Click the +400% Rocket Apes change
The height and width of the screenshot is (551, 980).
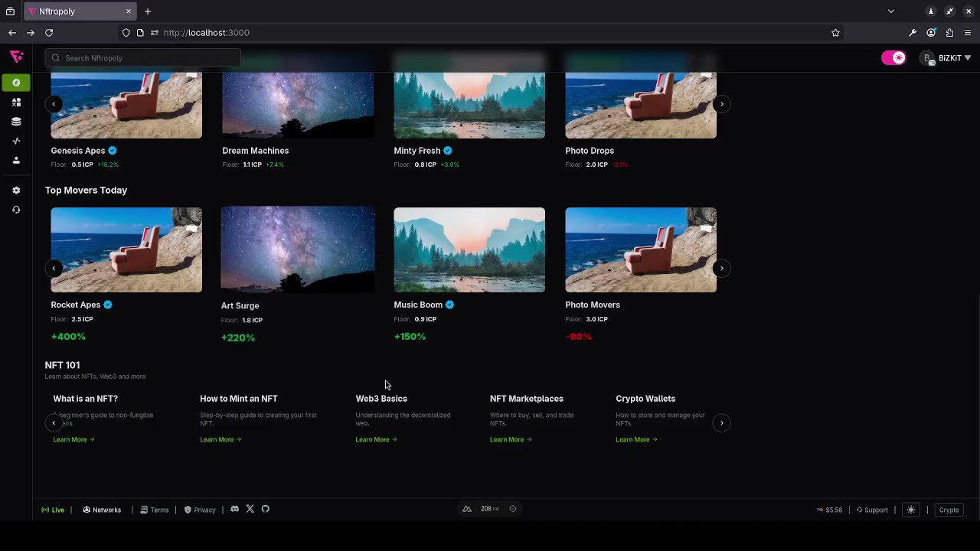[x=68, y=337]
